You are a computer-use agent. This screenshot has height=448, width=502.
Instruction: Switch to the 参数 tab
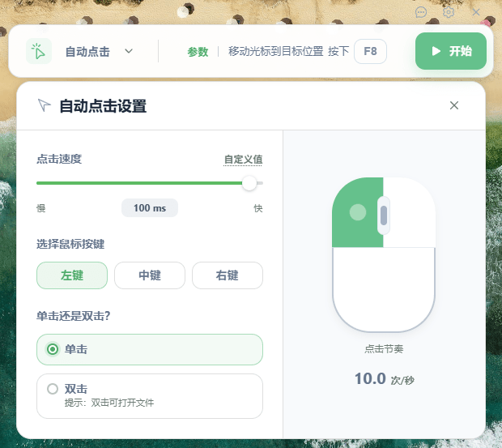point(198,52)
